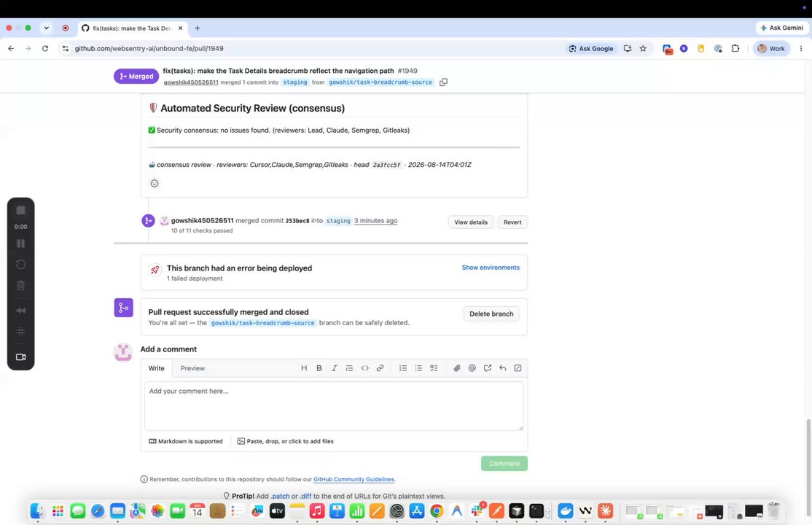Insert a heading with the H icon

click(x=304, y=368)
